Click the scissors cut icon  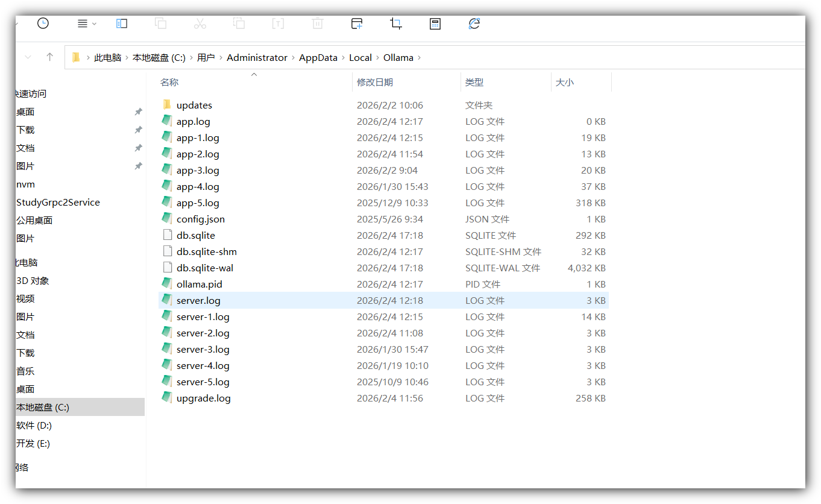(x=200, y=24)
